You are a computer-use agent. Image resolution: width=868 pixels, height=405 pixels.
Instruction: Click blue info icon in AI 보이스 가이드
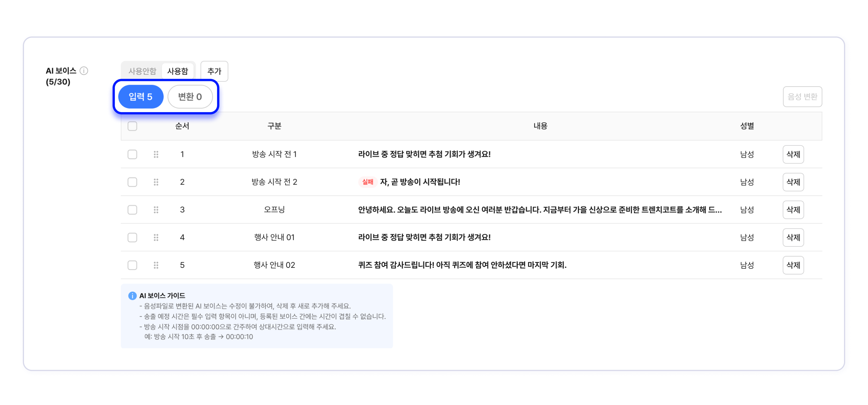(x=132, y=295)
